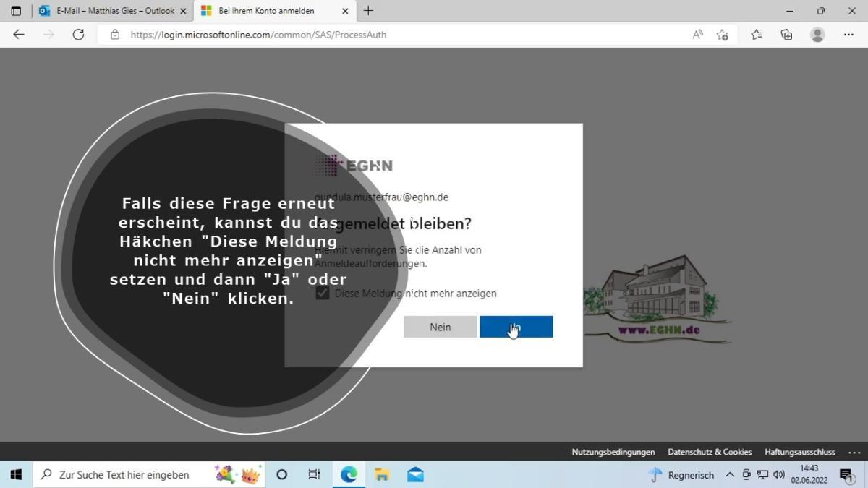
Task: Click the Windows taskbar search field
Action: [x=123, y=475]
